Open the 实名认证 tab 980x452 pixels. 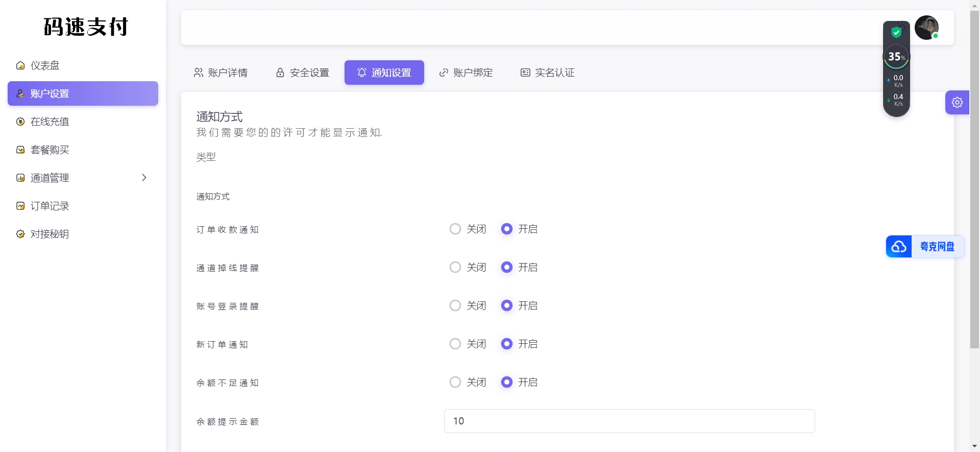(x=547, y=73)
